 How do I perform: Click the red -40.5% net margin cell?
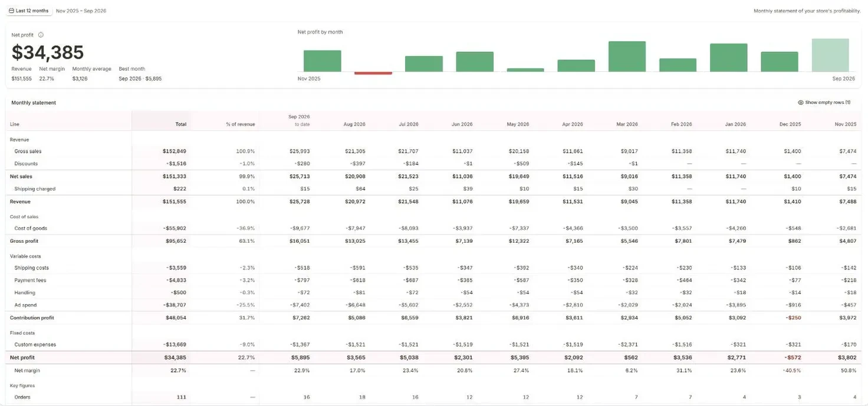click(x=793, y=371)
